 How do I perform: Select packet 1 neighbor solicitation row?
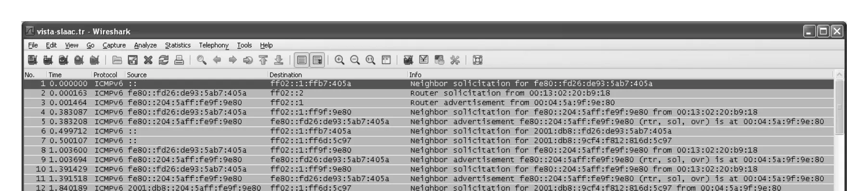click(429, 84)
